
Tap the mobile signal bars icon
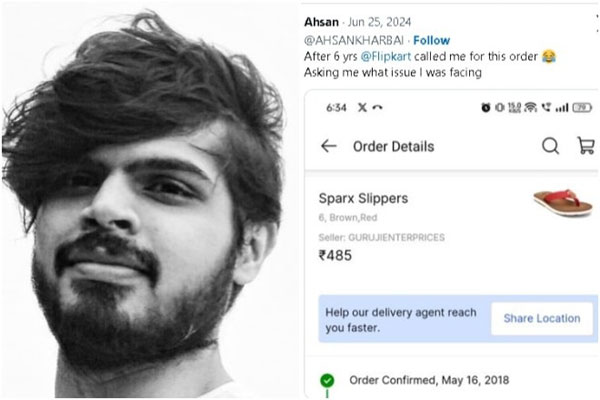pos(562,107)
